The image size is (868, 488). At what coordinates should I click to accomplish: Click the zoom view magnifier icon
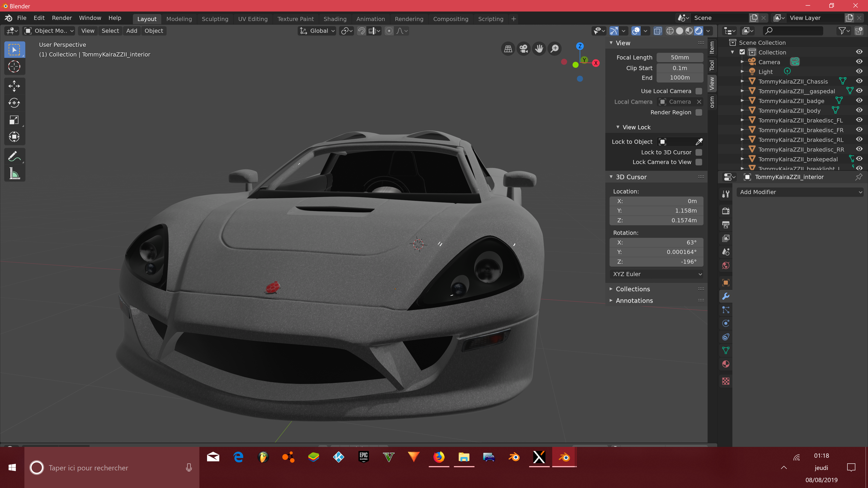click(555, 49)
